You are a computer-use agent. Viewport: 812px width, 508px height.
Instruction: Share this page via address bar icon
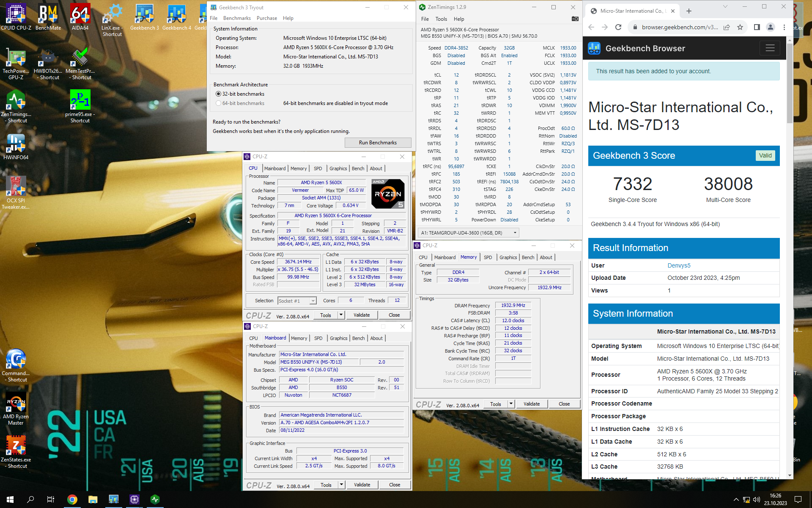(727, 27)
